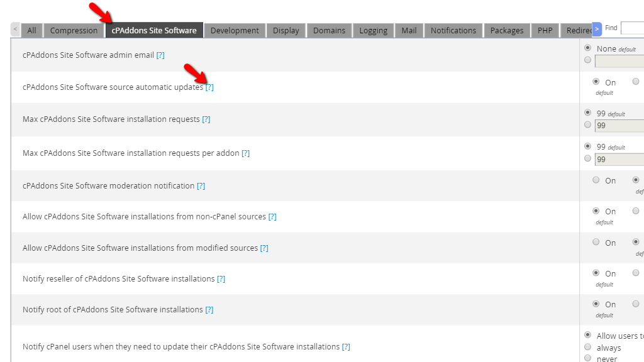Click the admin email text field
The width and height of the screenshot is (644, 362).
point(619,61)
